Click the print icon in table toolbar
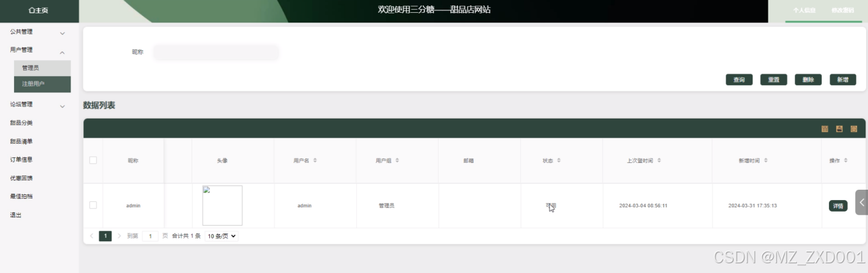Viewport: 868px width, 273px height. click(854, 129)
